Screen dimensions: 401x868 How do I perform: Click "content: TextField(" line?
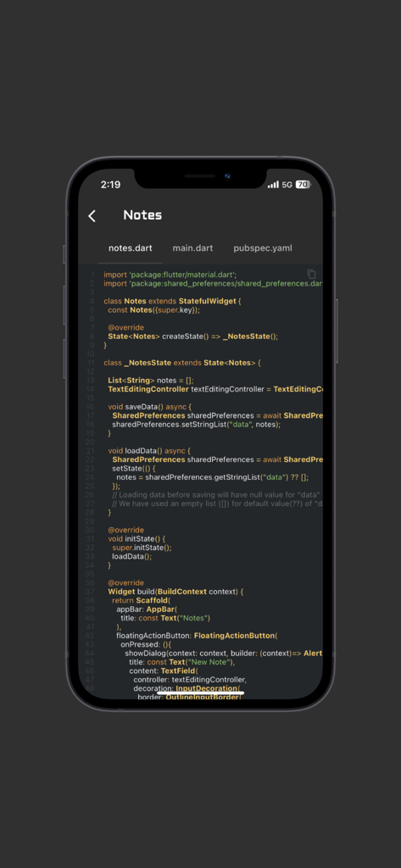(x=164, y=671)
